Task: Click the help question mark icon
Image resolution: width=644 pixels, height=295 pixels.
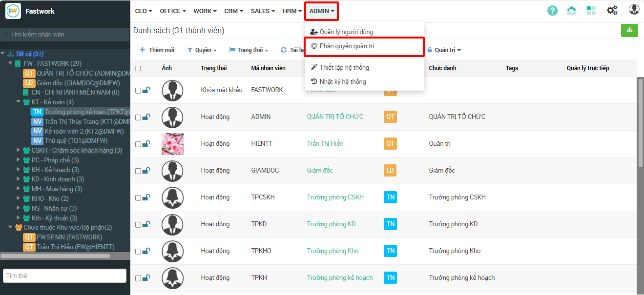Action: click(x=552, y=11)
